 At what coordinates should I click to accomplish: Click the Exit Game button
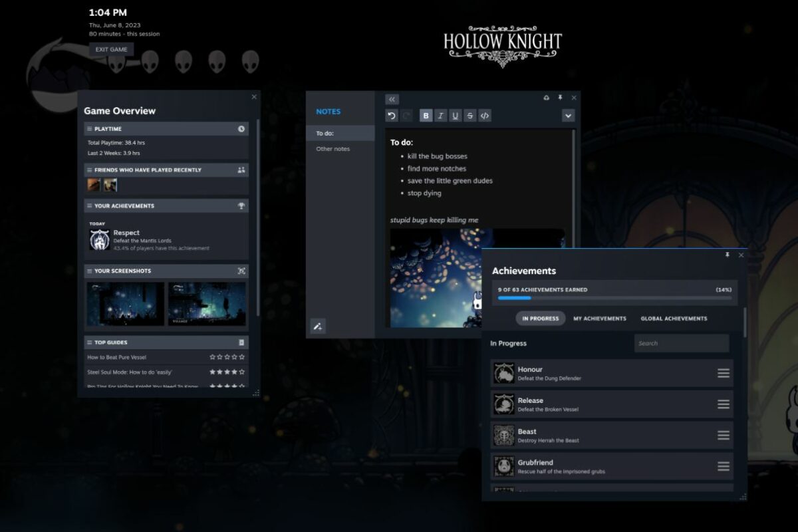click(112, 49)
